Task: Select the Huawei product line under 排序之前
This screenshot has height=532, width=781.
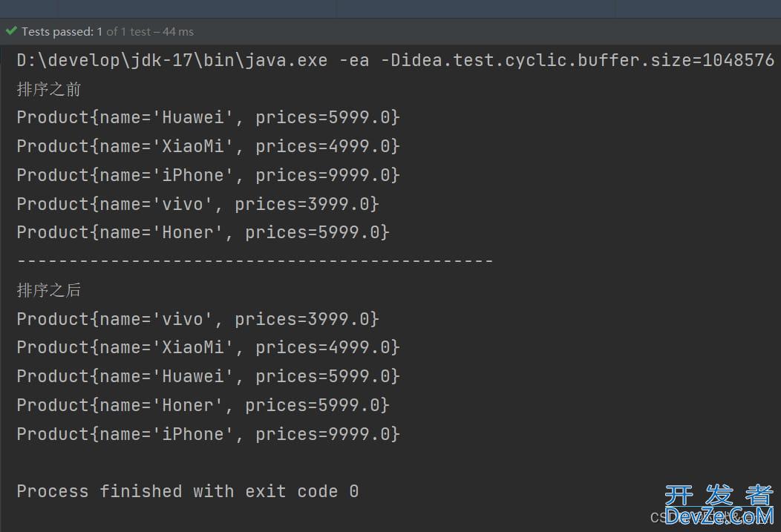Action: point(208,117)
